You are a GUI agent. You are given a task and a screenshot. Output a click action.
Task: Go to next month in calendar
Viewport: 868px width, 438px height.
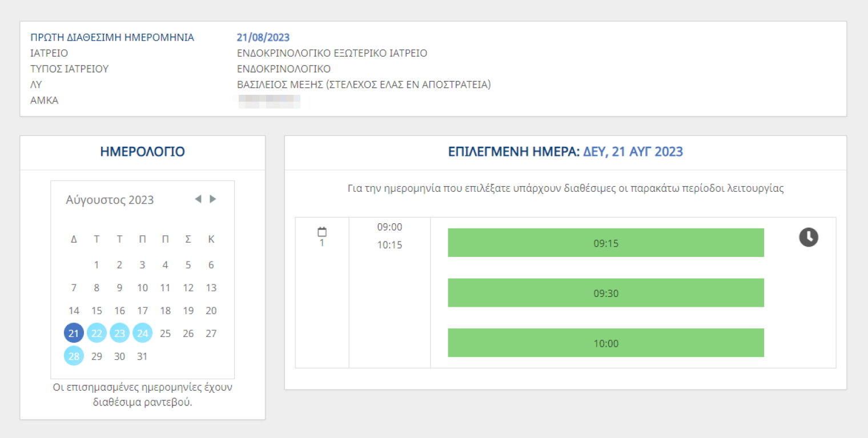tap(213, 199)
